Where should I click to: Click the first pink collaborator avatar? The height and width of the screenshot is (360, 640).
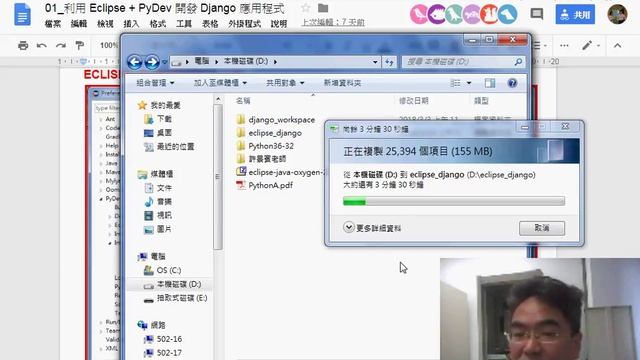(x=419, y=14)
